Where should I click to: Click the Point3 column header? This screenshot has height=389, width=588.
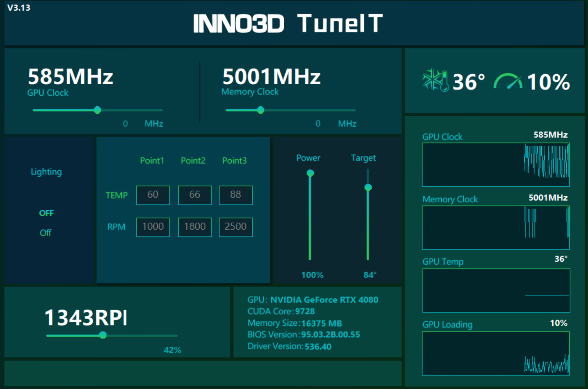click(234, 160)
